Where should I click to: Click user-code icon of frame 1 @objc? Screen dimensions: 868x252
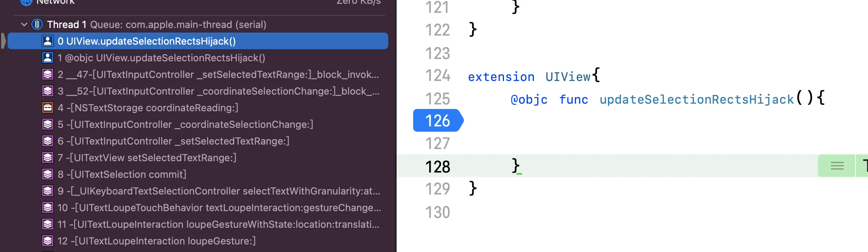(48, 58)
